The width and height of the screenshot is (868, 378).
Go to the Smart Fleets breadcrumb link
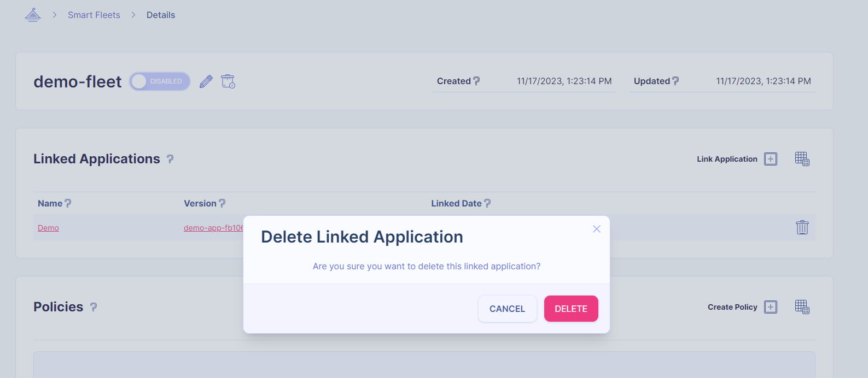[94, 15]
